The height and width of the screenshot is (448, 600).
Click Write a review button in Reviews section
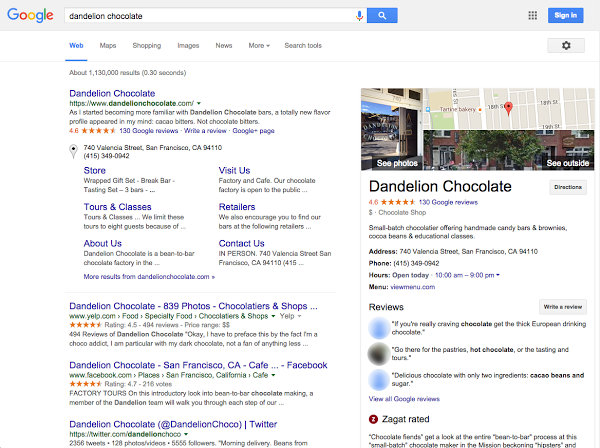tap(562, 307)
